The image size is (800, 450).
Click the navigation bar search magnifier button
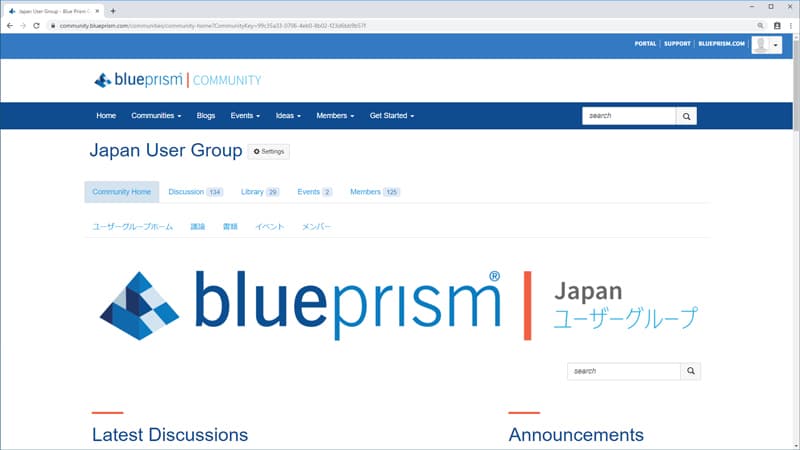pyautogui.click(x=686, y=116)
